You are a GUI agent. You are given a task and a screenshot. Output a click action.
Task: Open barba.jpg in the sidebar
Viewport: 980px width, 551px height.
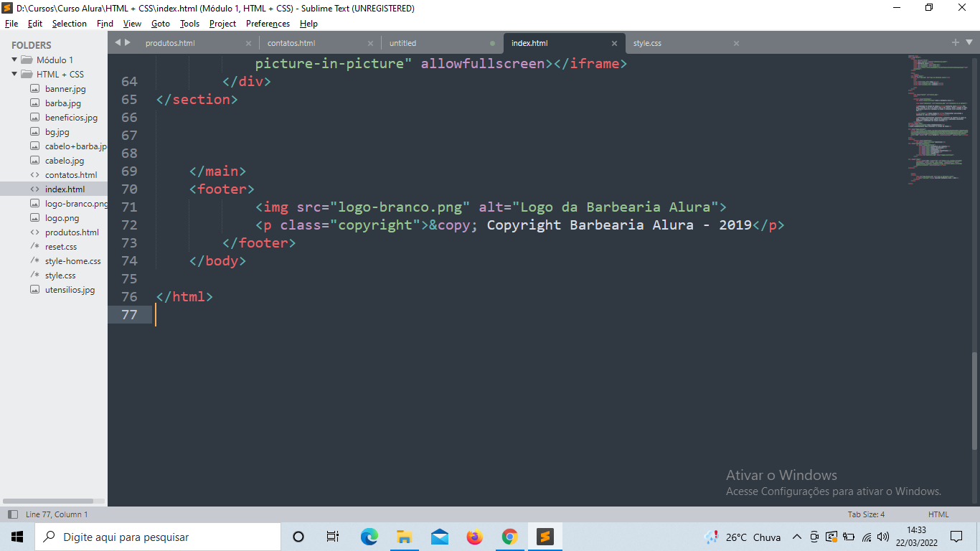(63, 103)
